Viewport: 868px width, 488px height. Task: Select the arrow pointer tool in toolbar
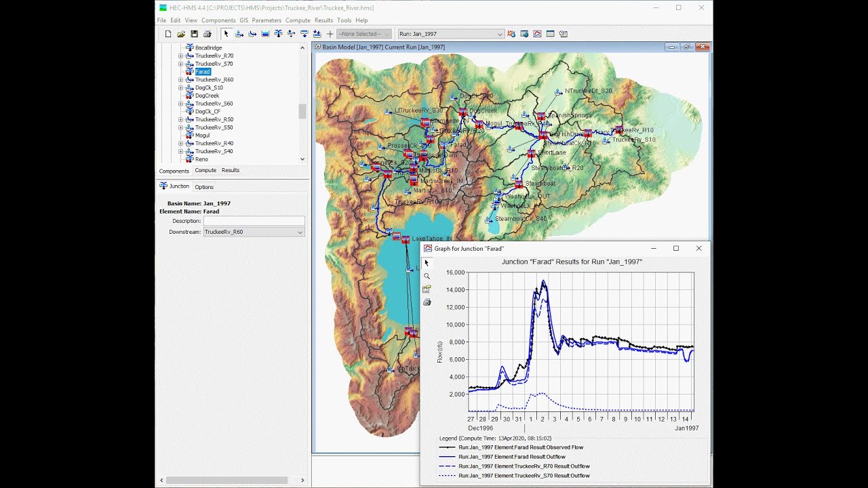point(226,34)
